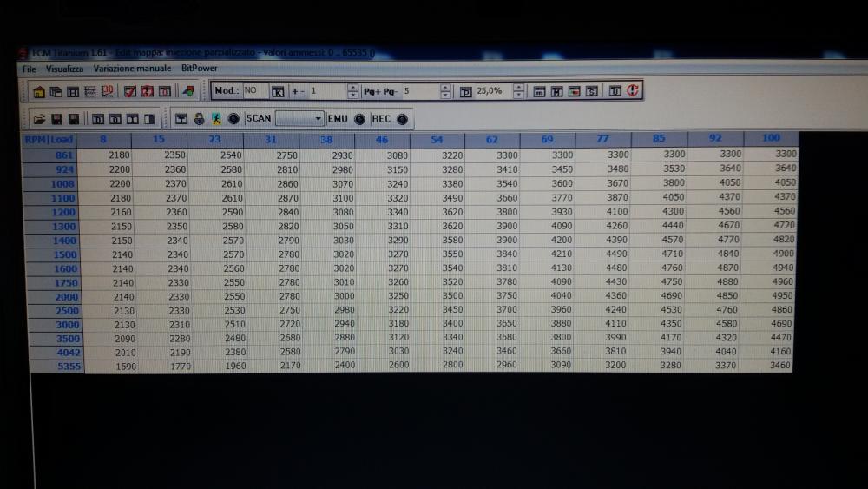Image resolution: width=868 pixels, height=489 pixels.
Task: Expand the SCAN dropdown list
Action: (319, 118)
